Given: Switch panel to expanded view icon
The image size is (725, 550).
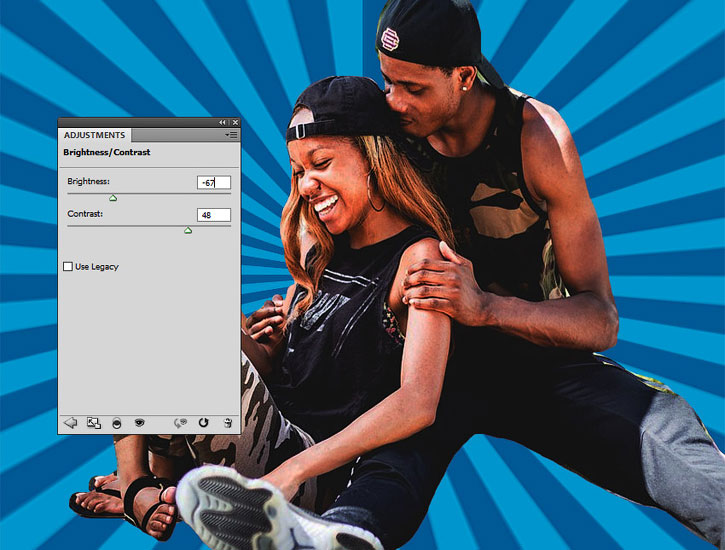Looking at the screenshot, I should [94, 423].
